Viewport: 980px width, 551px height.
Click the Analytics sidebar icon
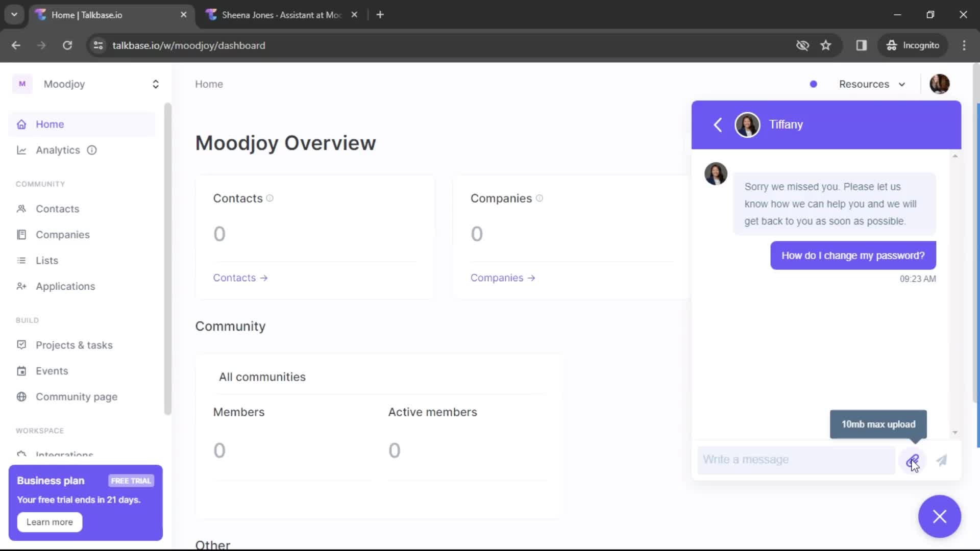click(21, 149)
